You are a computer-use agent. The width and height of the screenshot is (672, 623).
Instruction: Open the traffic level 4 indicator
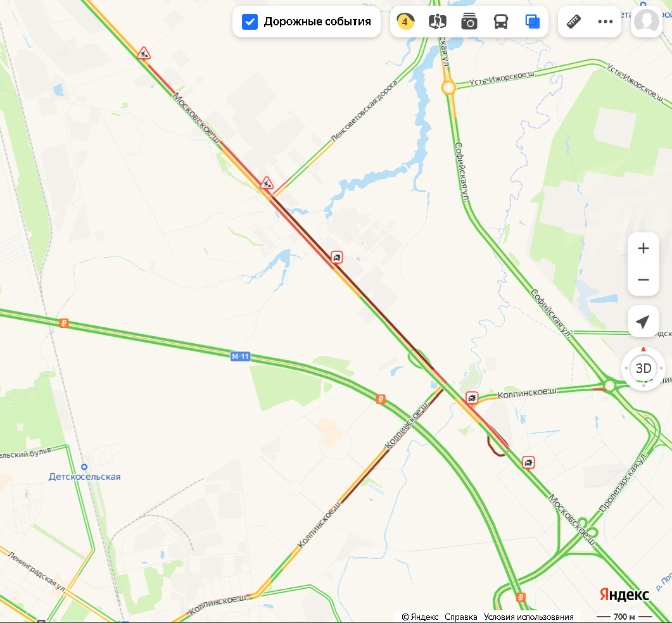coord(405,22)
